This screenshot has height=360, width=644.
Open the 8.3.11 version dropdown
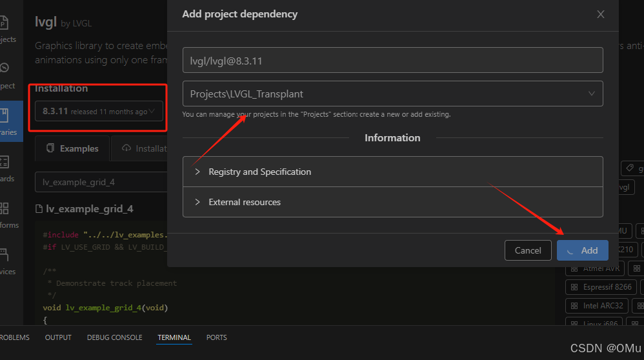click(x=99, y=111)
